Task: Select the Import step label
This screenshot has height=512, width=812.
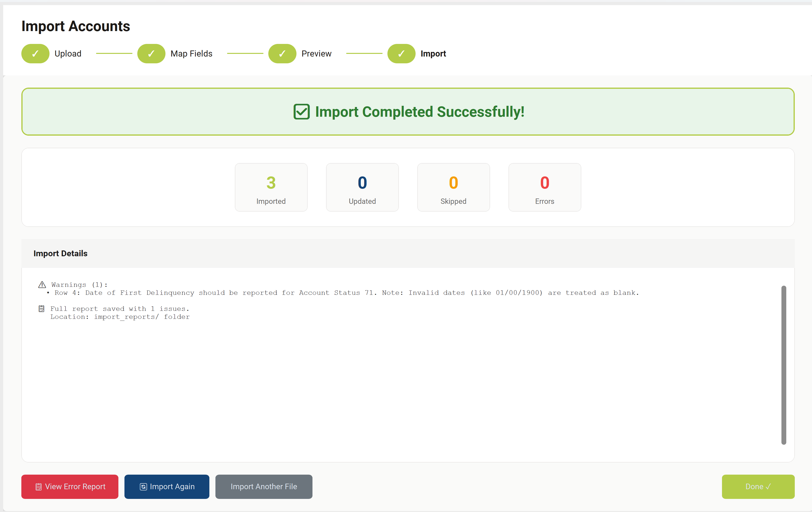Action: pyautogui.click(x=433, y=54)
